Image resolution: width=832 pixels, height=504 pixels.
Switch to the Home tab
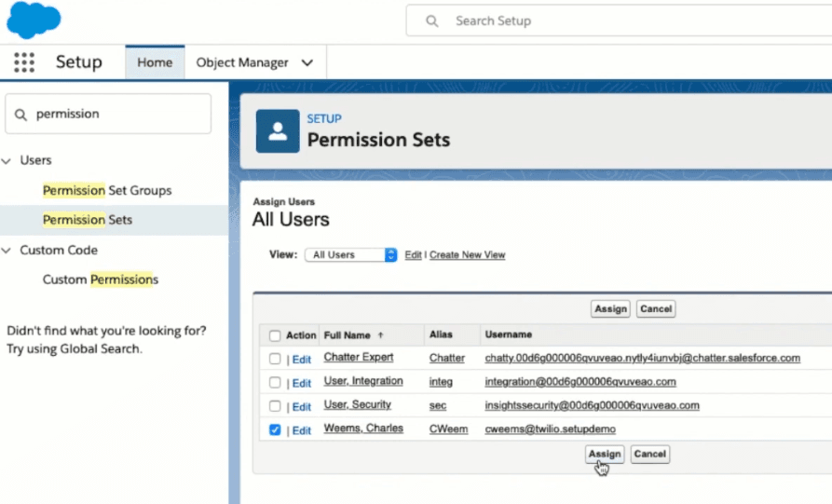(155, 62)
